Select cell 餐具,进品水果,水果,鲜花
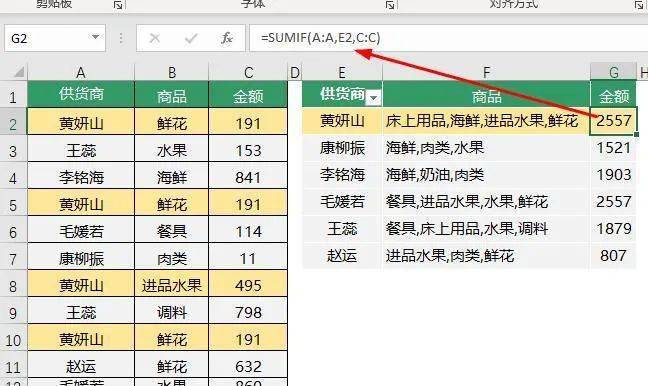This screenshot has height=386, width=648. (x=486, y=202)
